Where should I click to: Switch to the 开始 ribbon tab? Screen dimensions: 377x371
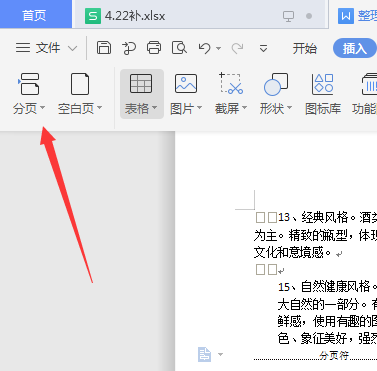[304, 48]
